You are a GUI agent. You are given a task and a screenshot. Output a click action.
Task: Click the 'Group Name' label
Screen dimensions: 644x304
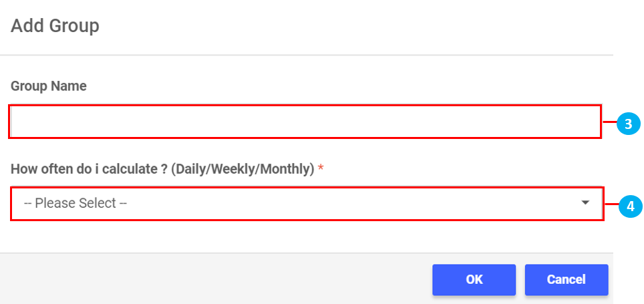[49, 86]
